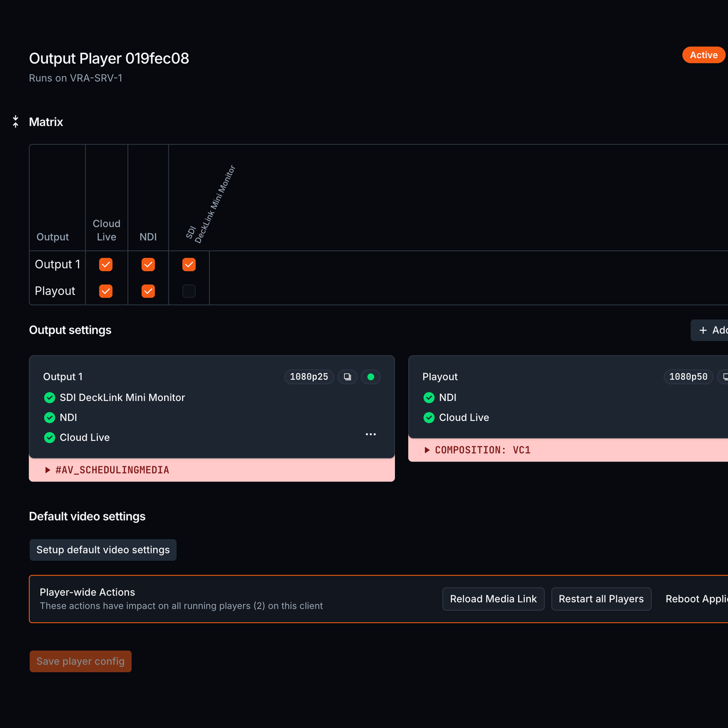Click Setup default video settings button

[x=103, y=550]
